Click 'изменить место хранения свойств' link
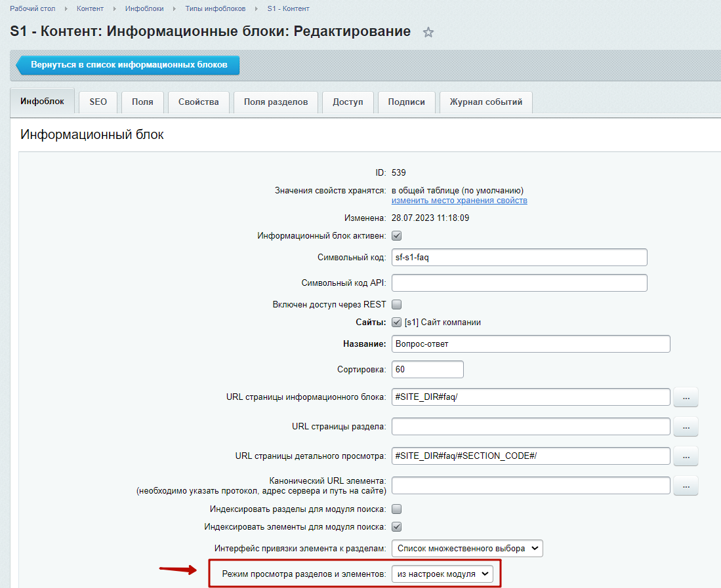The image size is (721, 588). click(x=459, y=201)
